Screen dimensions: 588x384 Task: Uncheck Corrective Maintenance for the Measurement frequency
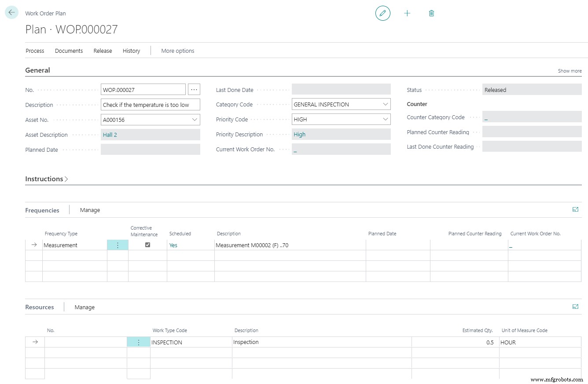[147, 245]
